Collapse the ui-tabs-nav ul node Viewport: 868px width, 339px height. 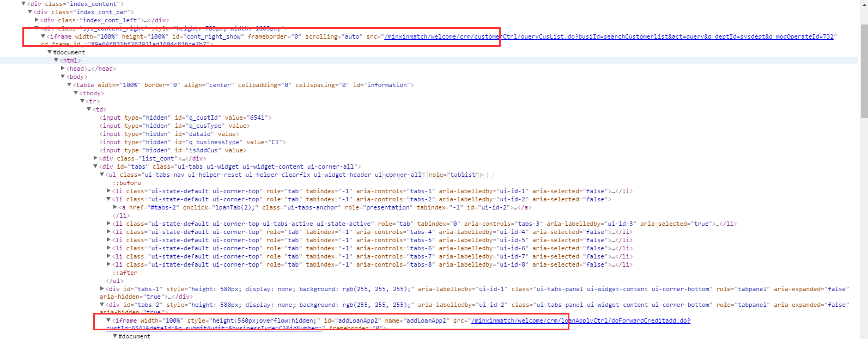click(102, 175)
